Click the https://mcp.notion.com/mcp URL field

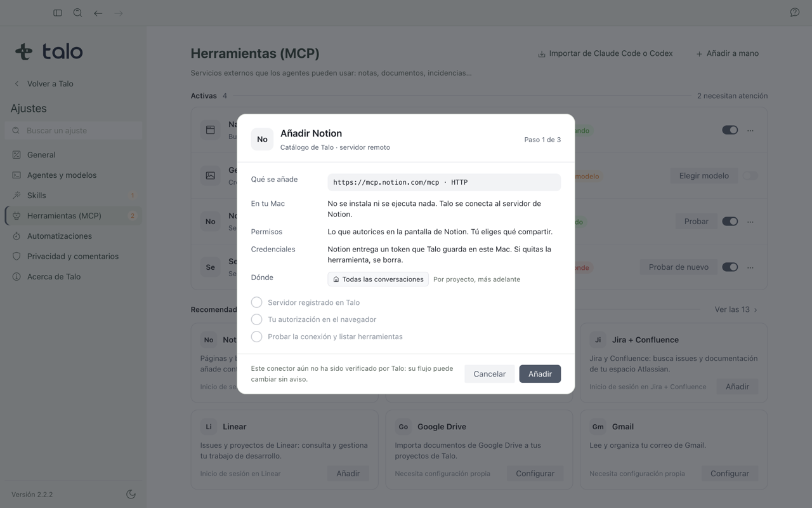(444, 182)
